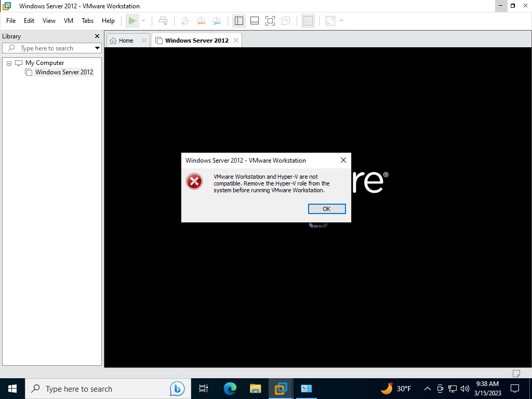532x399 pixels.
Task: Dismiss the Hyper-V error with OK
Action: point(327,208)
